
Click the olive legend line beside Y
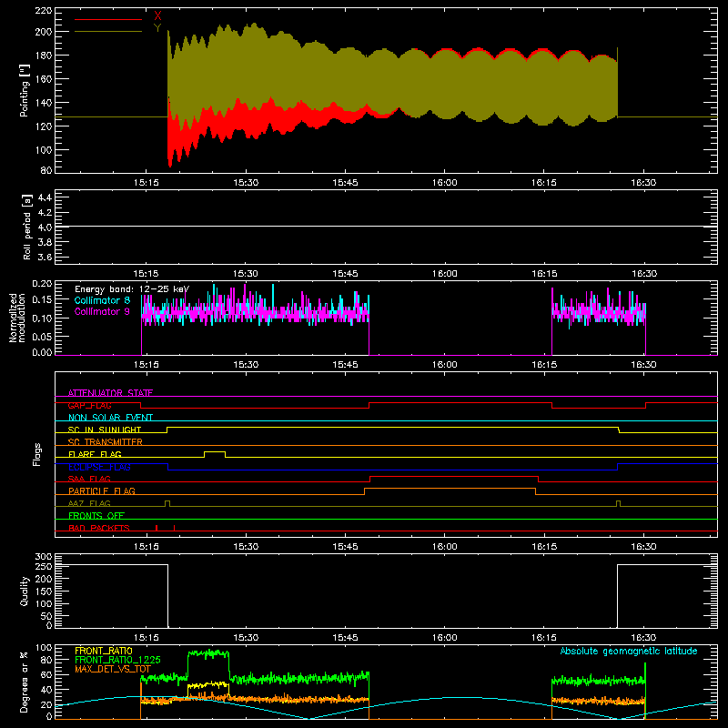point(108,32)
